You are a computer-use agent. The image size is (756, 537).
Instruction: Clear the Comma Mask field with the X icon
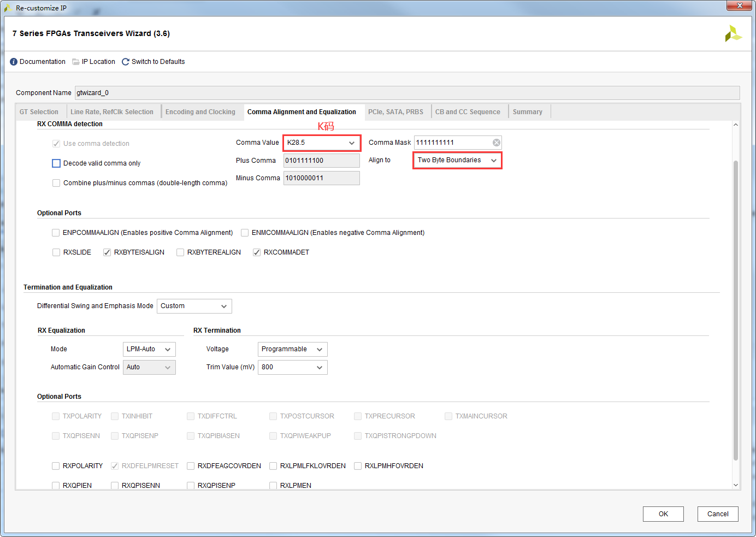[x=497, y=143]
